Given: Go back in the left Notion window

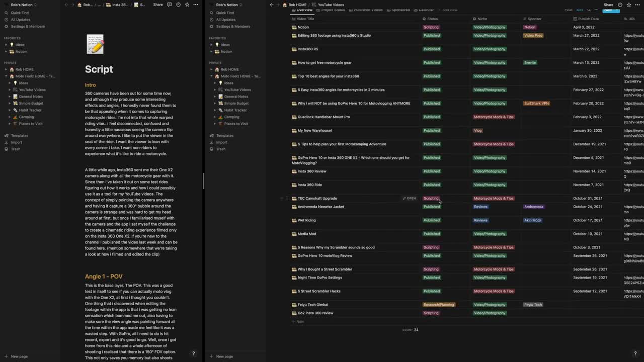Looking at the screenshot, I should click(x=66, y=5).
